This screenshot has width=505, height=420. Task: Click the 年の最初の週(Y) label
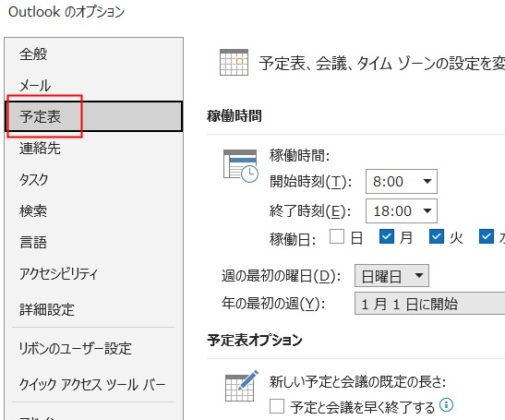[273, 304]
